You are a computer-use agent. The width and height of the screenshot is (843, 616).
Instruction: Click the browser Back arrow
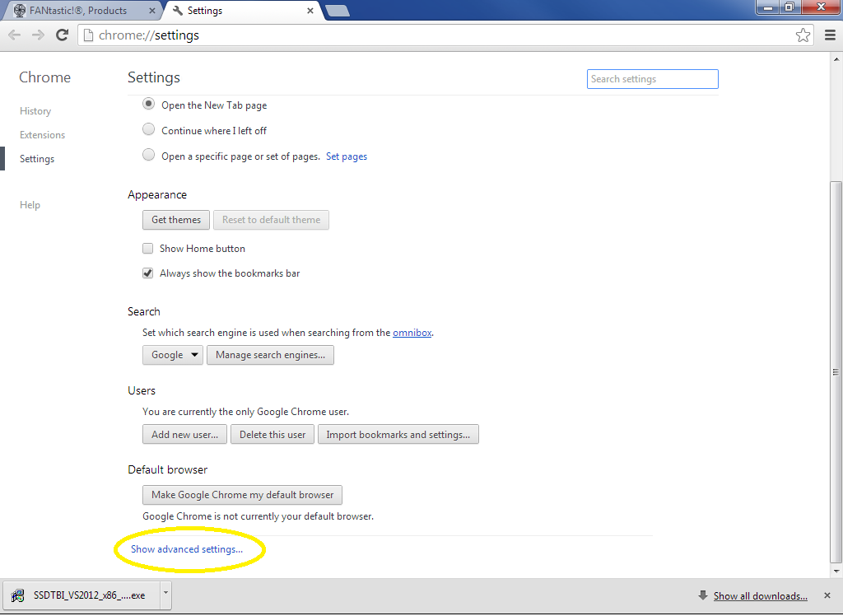tap(15, 35)
